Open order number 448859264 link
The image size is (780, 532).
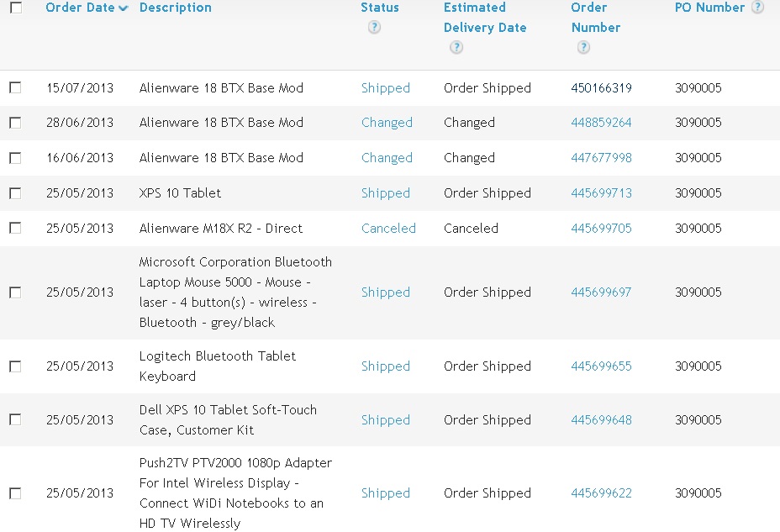(x=601, y=123)
